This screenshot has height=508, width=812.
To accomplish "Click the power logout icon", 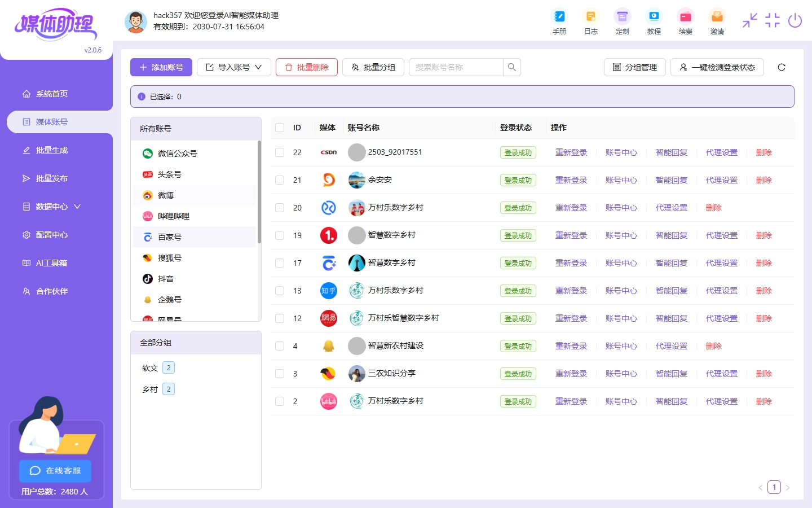I will pyautogui.click(x=795, y=21).
